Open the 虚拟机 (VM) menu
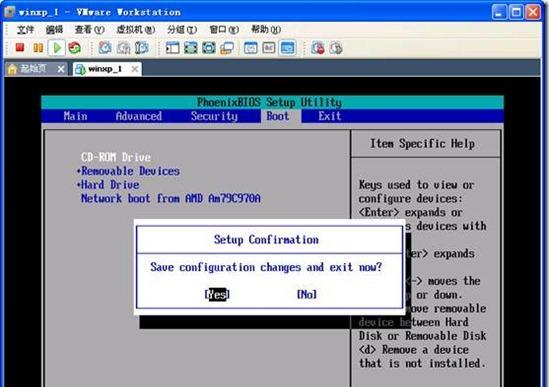This screenshot has width=549, height=387. click(x=135, y=29)
